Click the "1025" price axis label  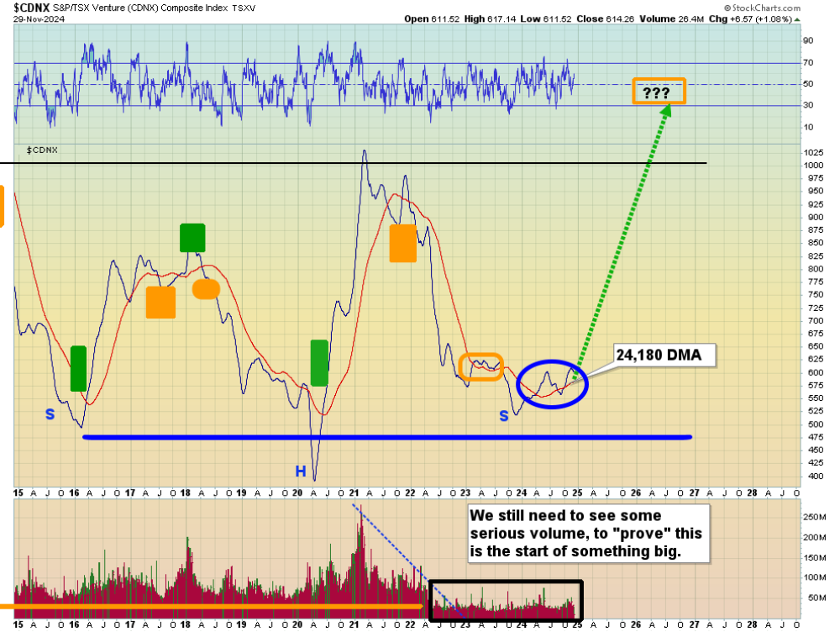pyautogui.click(x=813, y=153)
